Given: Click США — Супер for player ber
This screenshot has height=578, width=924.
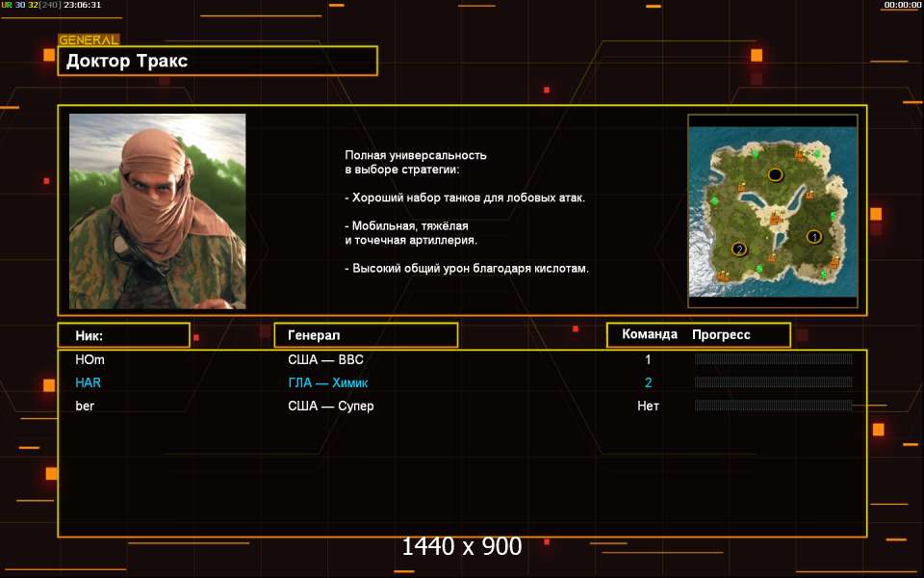Looking at the screenshot, I should [x=330, y=406].
